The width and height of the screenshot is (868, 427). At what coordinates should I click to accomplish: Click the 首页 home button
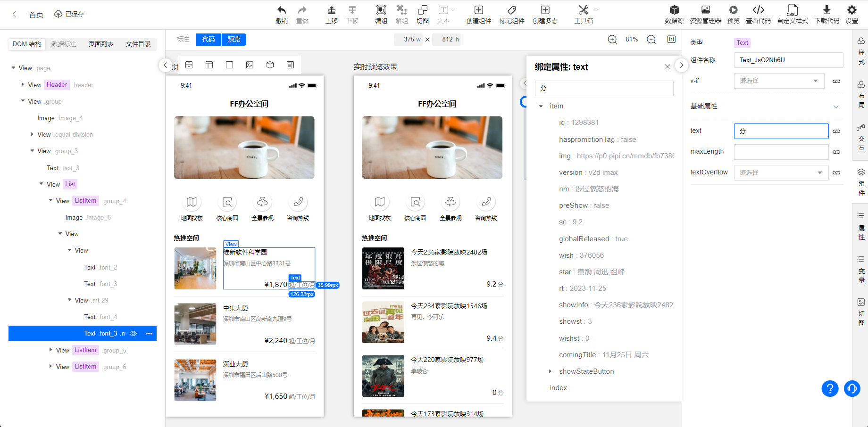click(x=36, y=14)
